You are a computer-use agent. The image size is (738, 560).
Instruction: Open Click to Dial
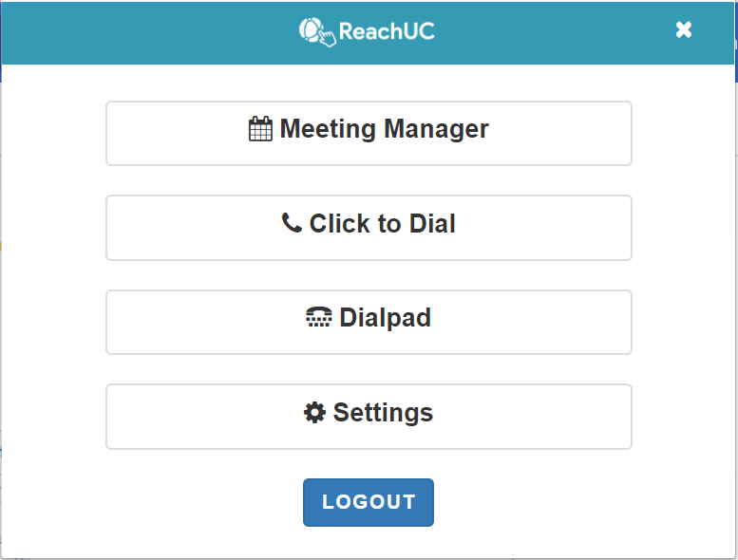pos(369,228)
